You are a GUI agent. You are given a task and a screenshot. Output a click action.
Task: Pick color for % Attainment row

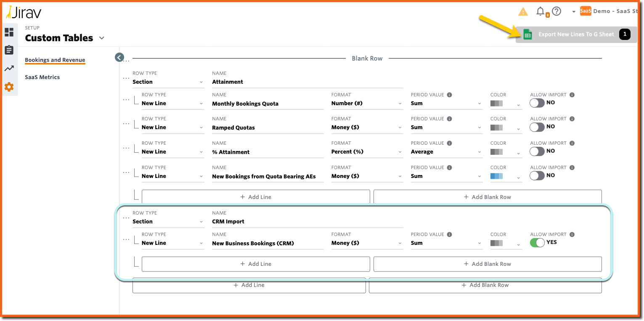[x=506, y=152]
